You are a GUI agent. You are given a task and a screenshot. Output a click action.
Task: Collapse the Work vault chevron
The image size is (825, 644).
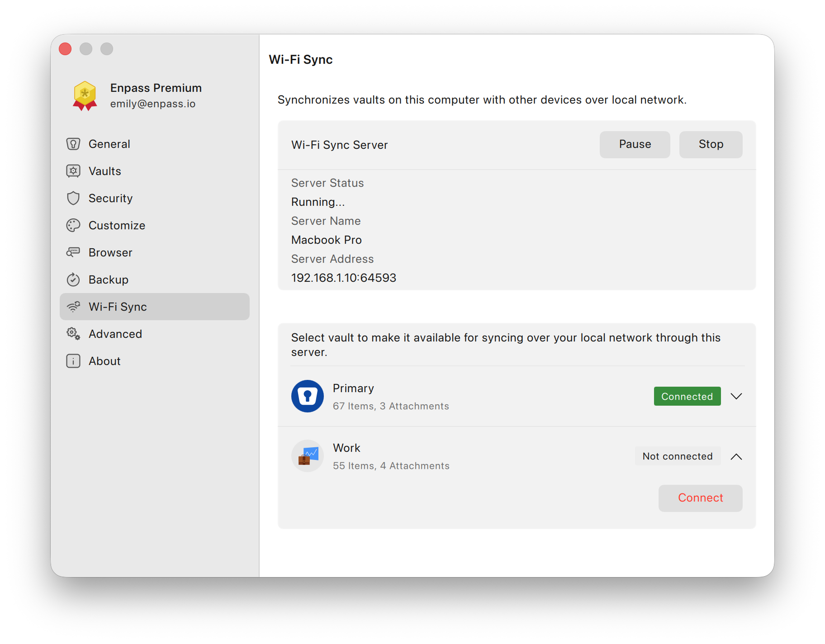[x=736, y=456]
